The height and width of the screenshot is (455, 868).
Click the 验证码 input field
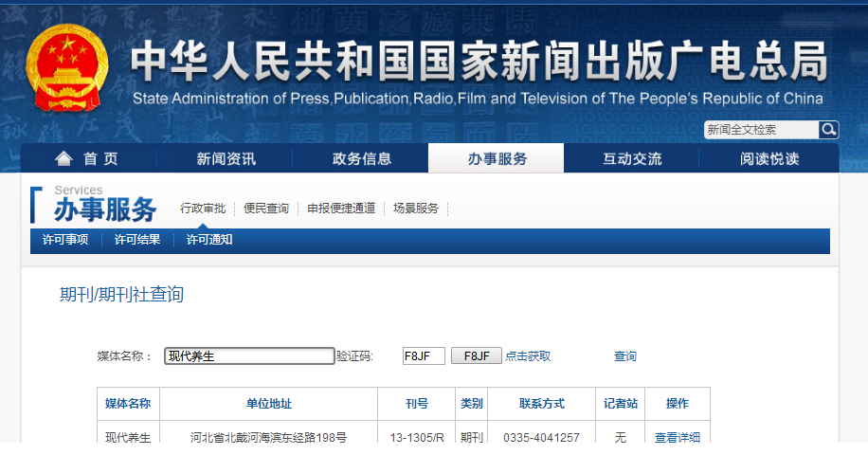(424, 355)
